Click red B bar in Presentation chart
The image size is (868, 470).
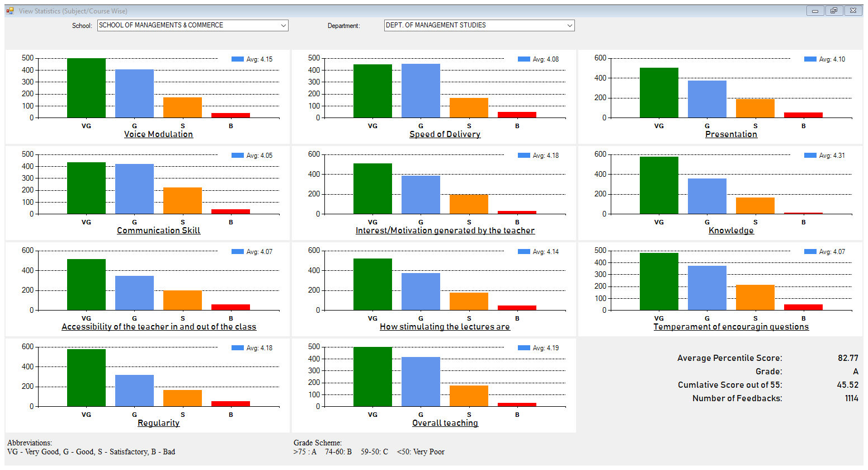[x=803, y=115]
